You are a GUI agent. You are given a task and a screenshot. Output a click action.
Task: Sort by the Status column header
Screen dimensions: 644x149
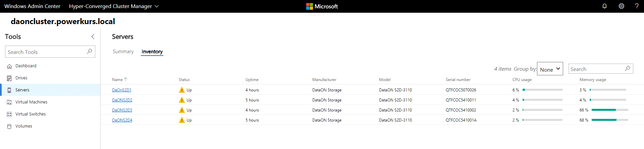click(184, 80)
